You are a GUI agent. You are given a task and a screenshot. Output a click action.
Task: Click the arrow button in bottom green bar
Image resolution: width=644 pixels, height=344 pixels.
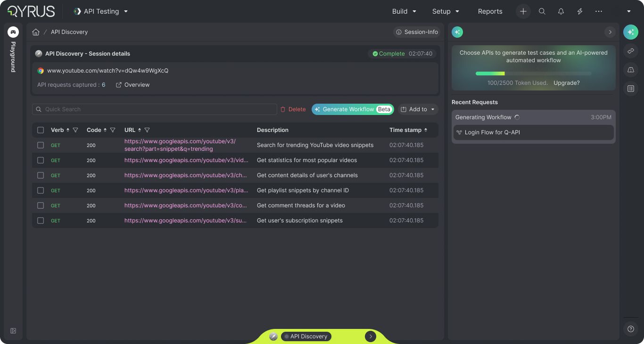pos(371,336)
